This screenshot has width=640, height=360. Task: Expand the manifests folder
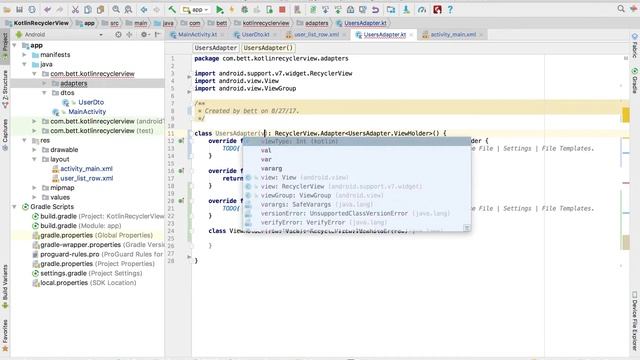pos(24,55)
